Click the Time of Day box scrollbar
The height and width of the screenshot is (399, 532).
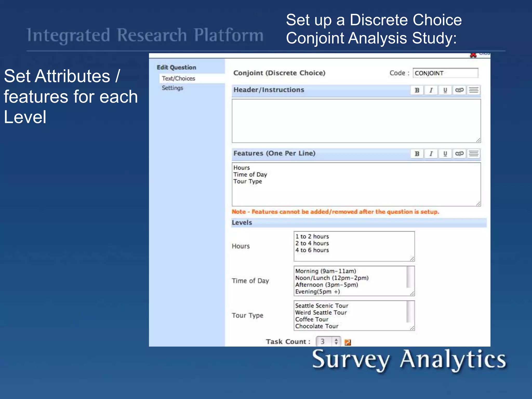[x=409, y=277]
